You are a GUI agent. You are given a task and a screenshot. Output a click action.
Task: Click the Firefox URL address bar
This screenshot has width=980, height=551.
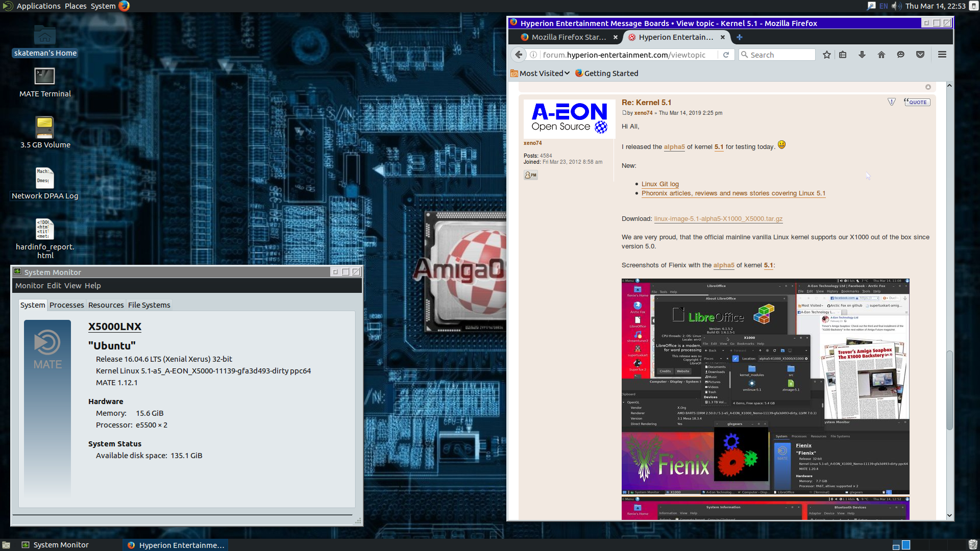[629, 55]
